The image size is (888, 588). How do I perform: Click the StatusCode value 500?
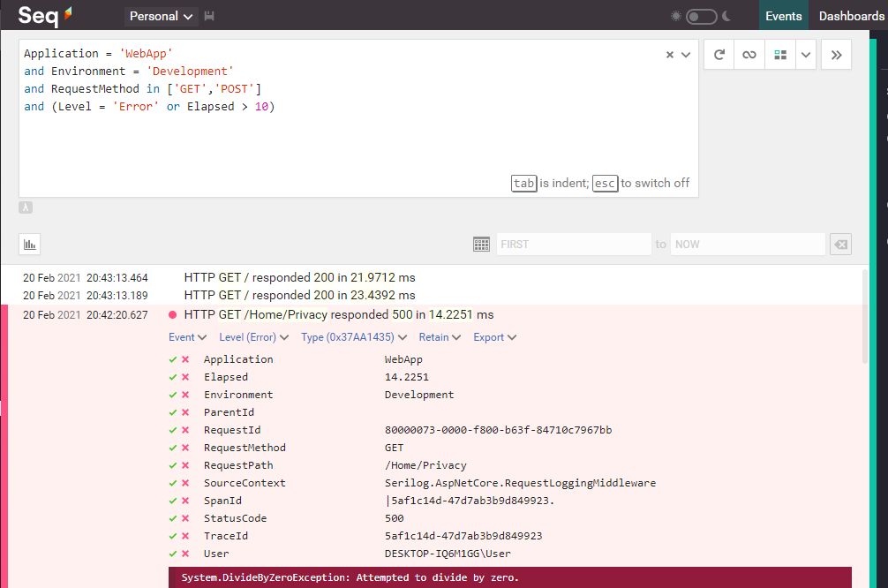[x=395, y=518]
